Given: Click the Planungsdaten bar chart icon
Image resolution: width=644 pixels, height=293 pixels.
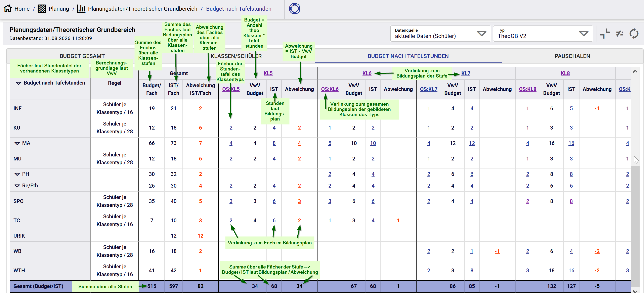Looking at the screenshot, I should (81, 8).
